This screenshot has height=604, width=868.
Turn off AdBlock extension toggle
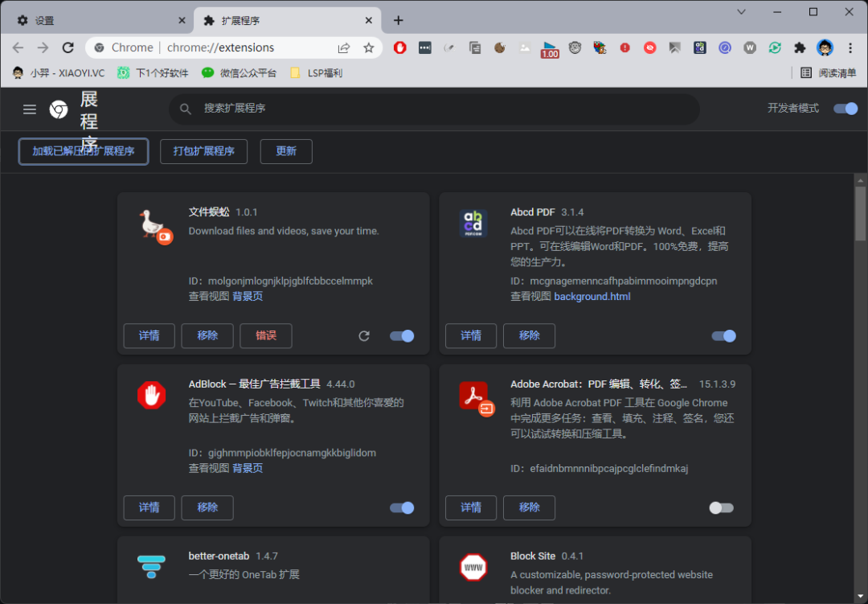click(x=402, y=507)
